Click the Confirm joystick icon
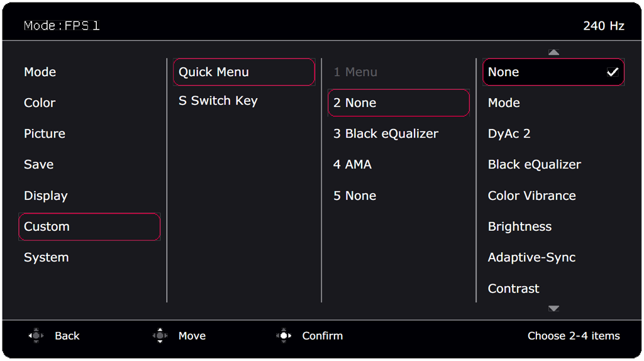Image resolution: width=644 pixels, height=361 pixels. coord(284,336)
